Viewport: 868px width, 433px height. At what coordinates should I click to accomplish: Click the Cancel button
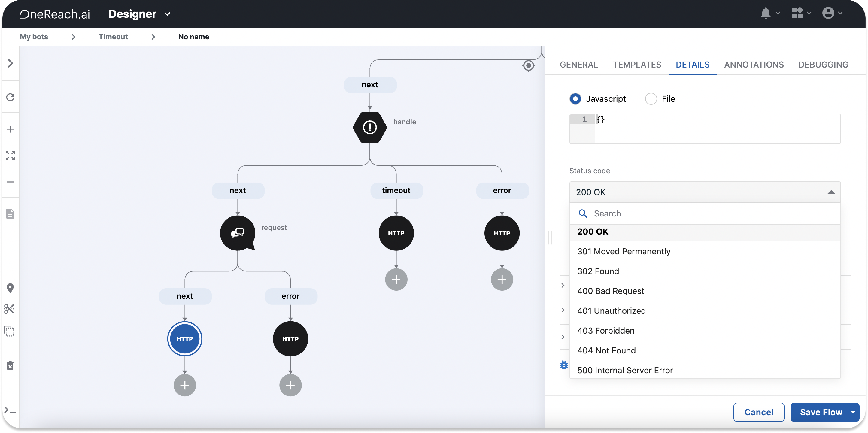click(758, 412)
